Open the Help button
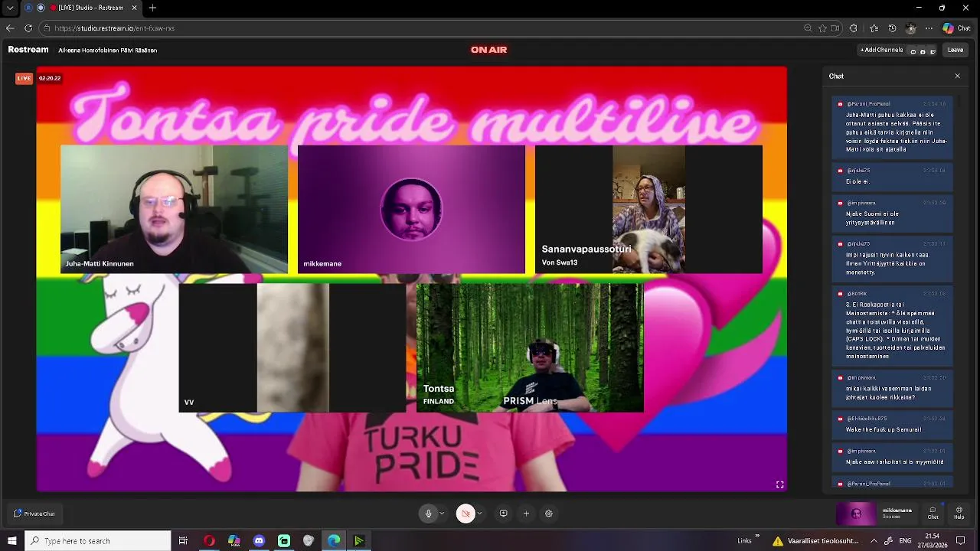 point(959,513)
